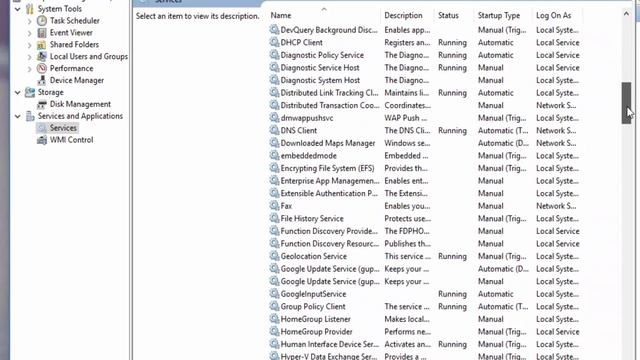Screen dimensions: 640x360
Task: Click the Disk Management icon
Action: point(42,104)
